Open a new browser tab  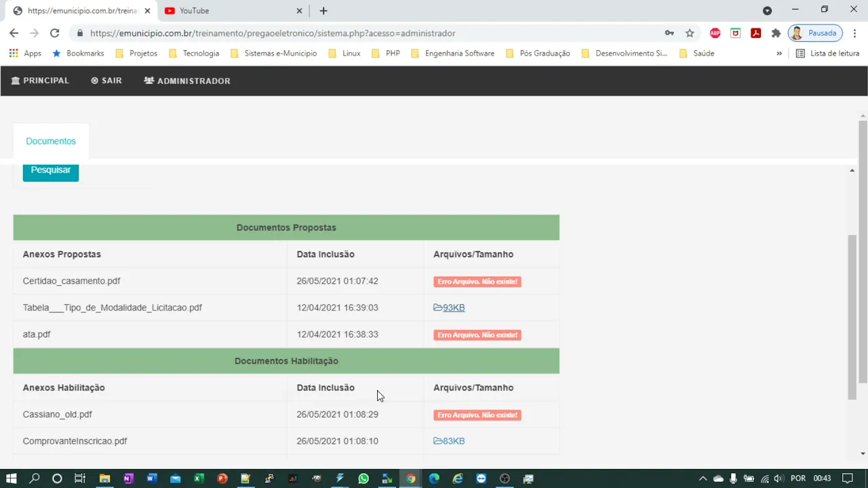323,11
